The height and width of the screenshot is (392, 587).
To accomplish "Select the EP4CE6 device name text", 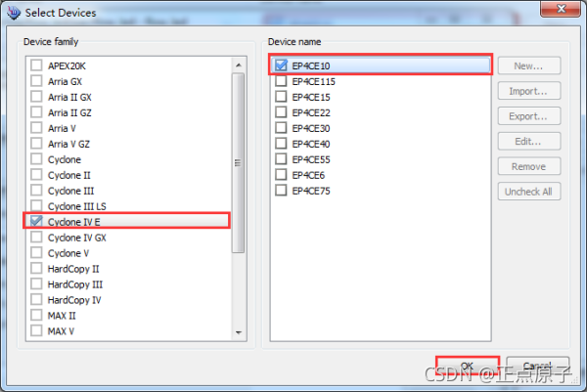I will point(308,175).
